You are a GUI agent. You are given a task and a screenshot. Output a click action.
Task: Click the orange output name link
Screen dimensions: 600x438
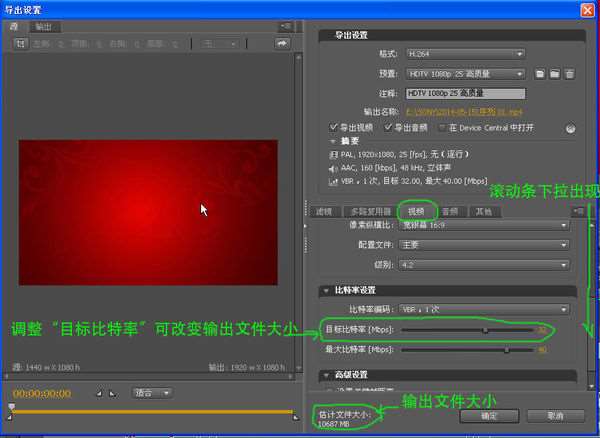(464, 112)
